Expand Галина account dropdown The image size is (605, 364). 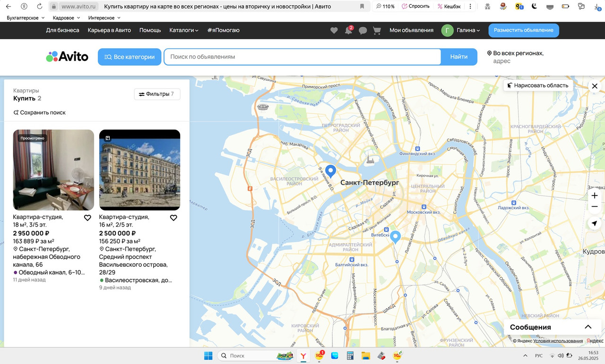click(x=468, y=30)
